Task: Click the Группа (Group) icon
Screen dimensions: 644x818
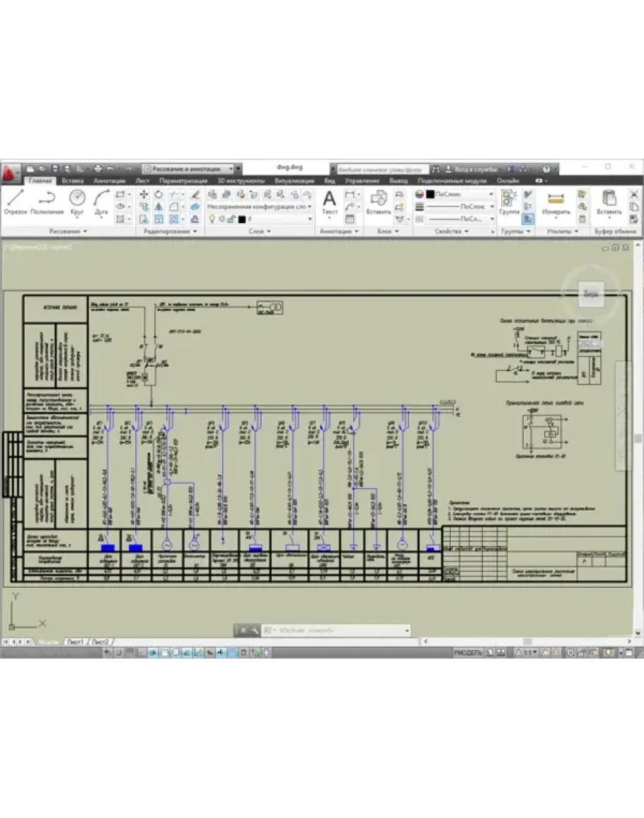Action: 509,201
